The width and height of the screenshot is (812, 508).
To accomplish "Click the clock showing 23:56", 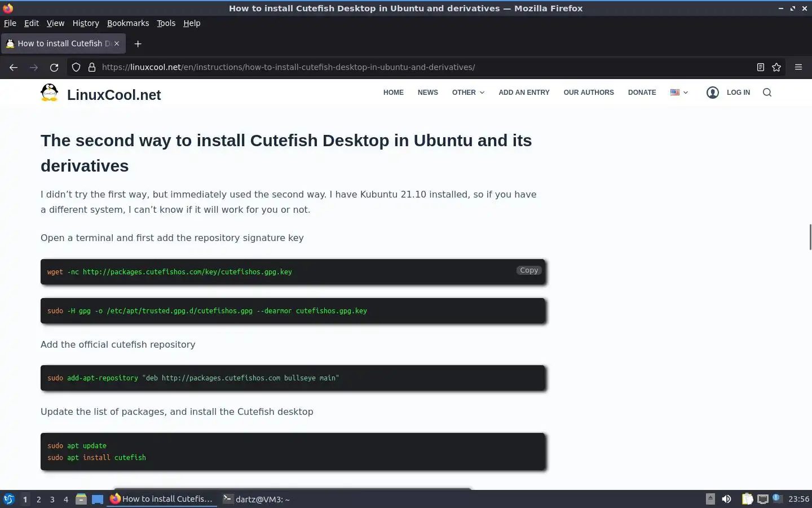I will 798,499.
